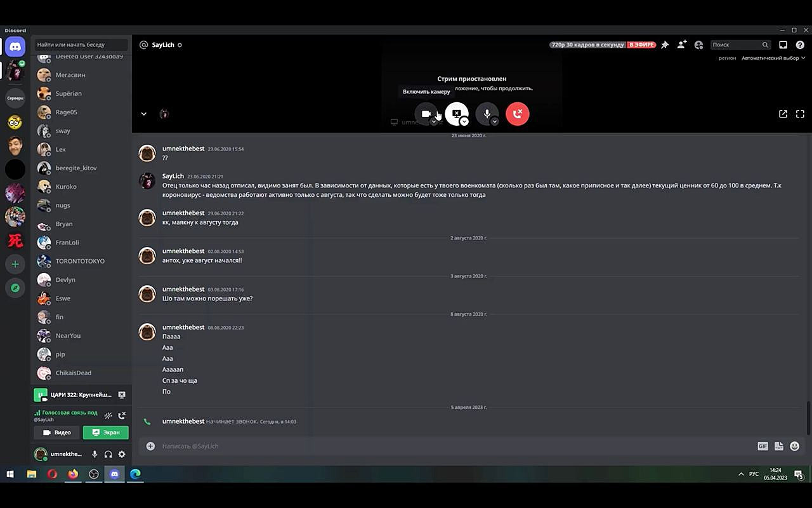Open Windows Start menu
The width and height of the screenshot is (812, 508).
coord(10,474)
